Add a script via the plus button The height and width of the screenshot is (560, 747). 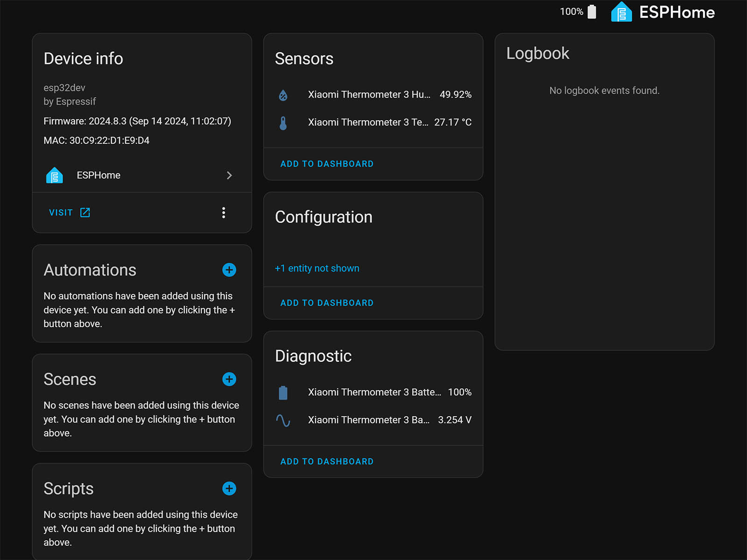click(229, 489)
